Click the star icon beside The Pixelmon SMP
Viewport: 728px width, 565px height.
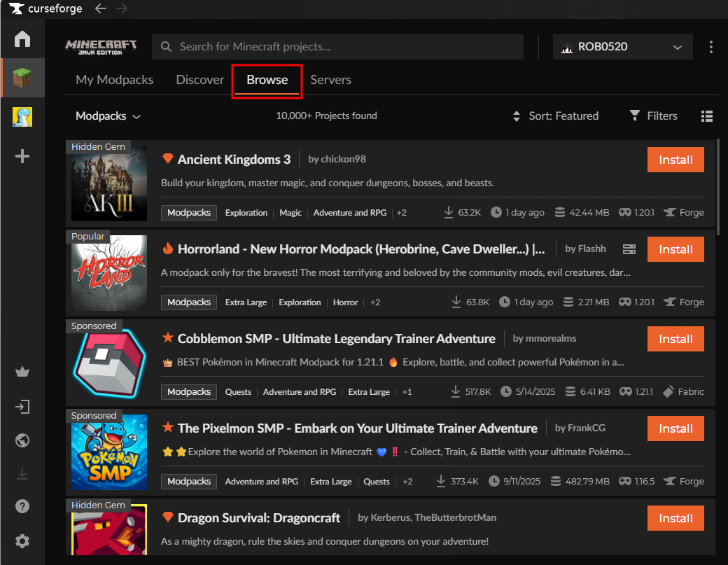point(168,427)
